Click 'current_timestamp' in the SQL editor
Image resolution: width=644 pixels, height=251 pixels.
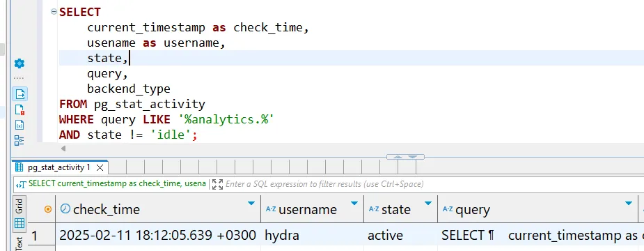coord(146,28)
